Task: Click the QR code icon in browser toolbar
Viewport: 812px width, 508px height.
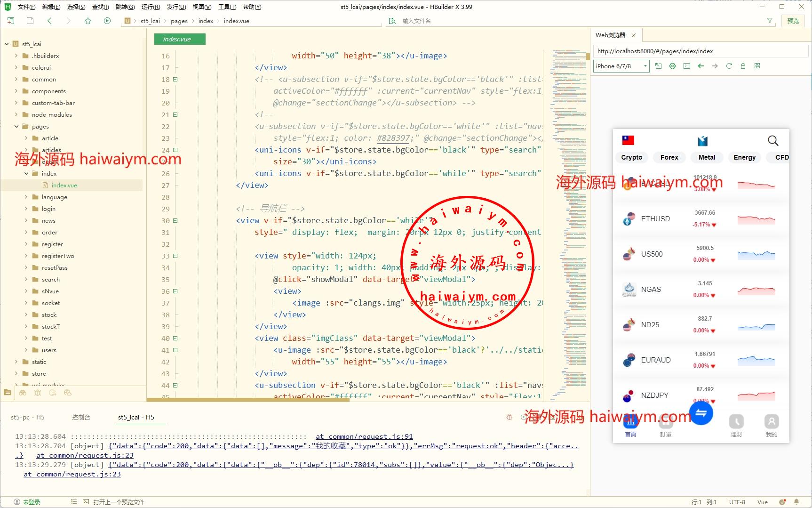Action: coord(757,66)
